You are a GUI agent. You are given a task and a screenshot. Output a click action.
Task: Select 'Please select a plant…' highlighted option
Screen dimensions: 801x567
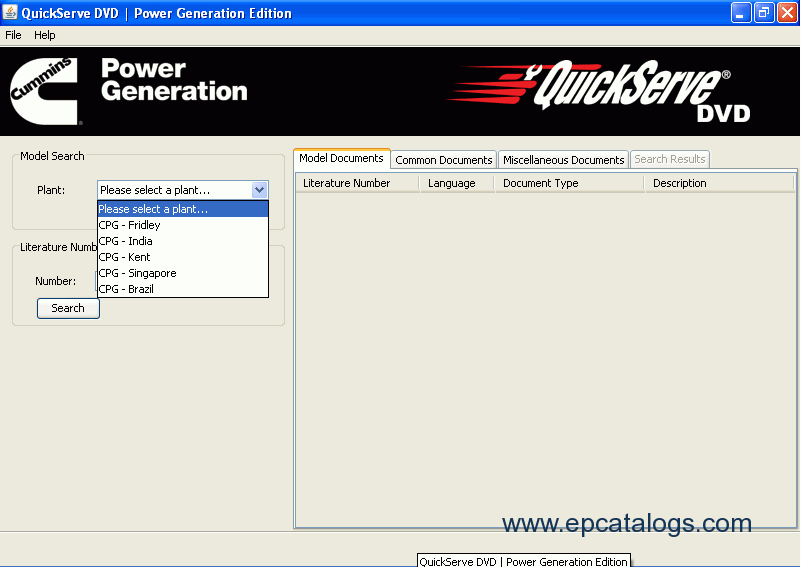[183, 209]
